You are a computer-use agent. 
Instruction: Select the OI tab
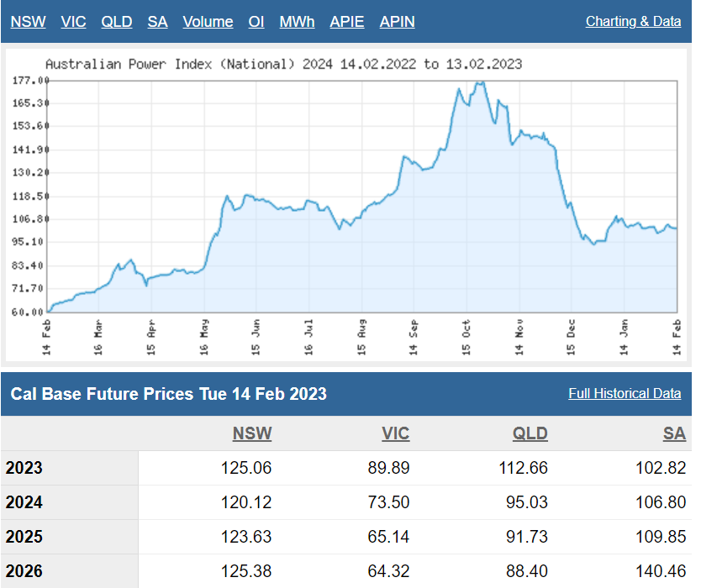click(256, 22)
